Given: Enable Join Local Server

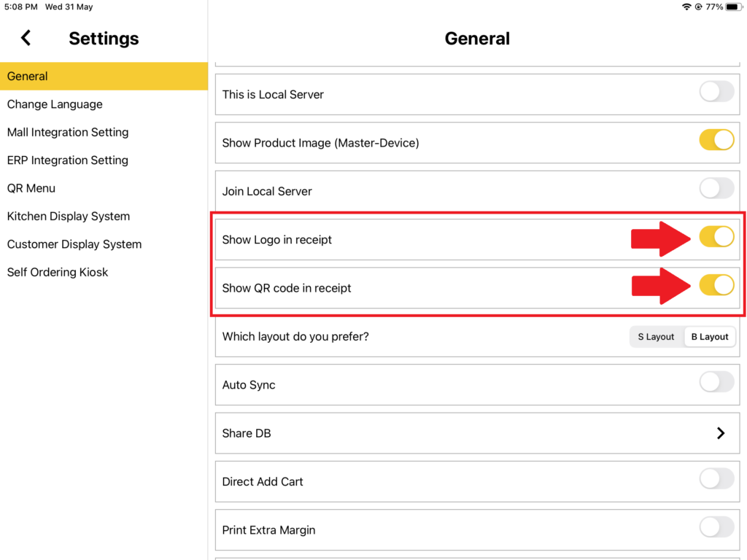Looking at the screenshot, I should coord(716,188).
